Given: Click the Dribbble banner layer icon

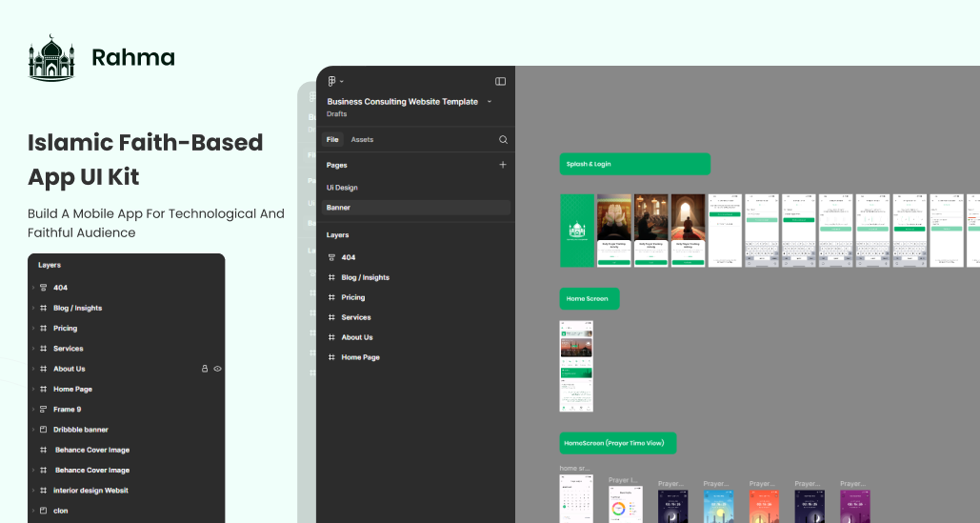Looking at the screenshot, I should tap(43, 430).
